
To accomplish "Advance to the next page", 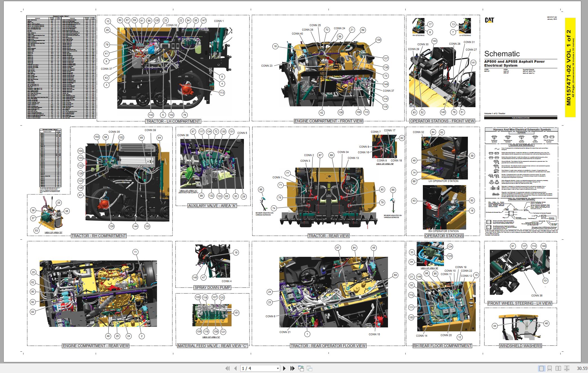I will pyautogui.click(x=284, y=368).
